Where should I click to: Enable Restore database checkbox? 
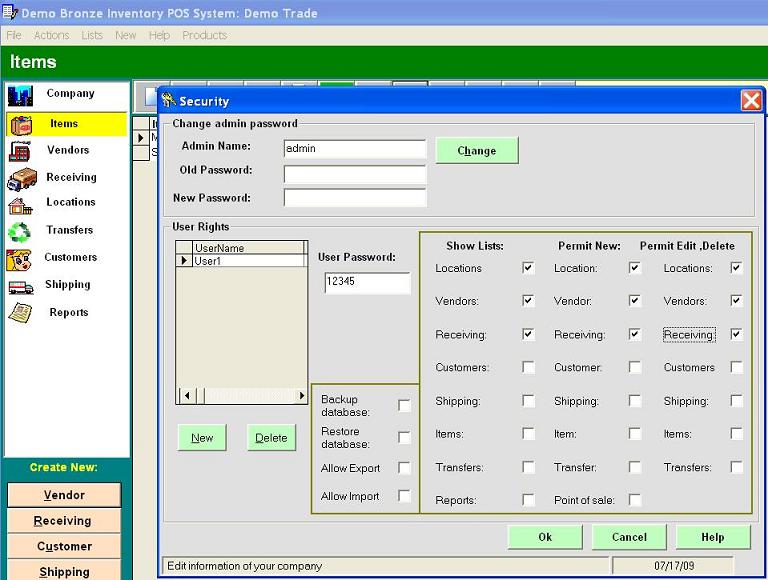tap(404, 437)
